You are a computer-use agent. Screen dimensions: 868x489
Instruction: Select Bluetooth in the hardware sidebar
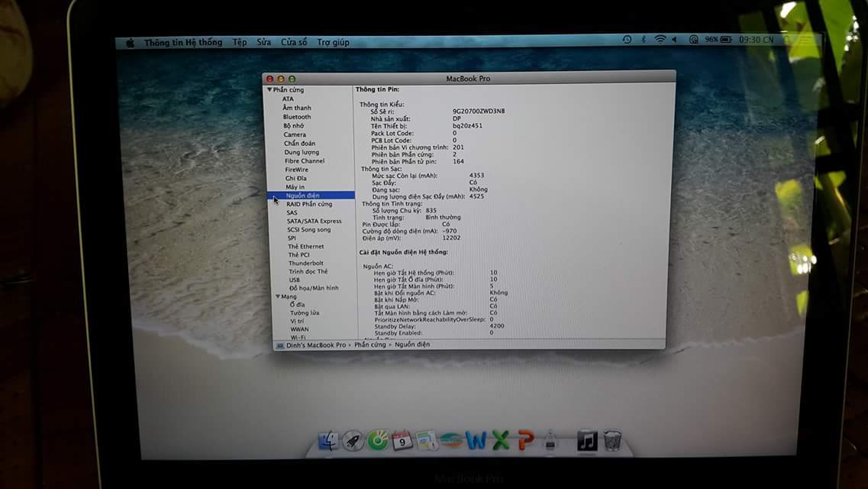click(297, 117)
